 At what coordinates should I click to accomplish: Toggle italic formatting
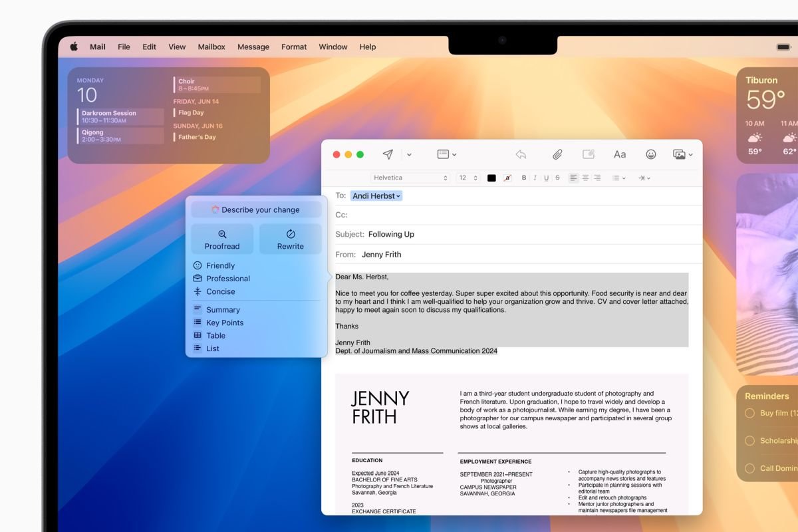pos(535,178)
